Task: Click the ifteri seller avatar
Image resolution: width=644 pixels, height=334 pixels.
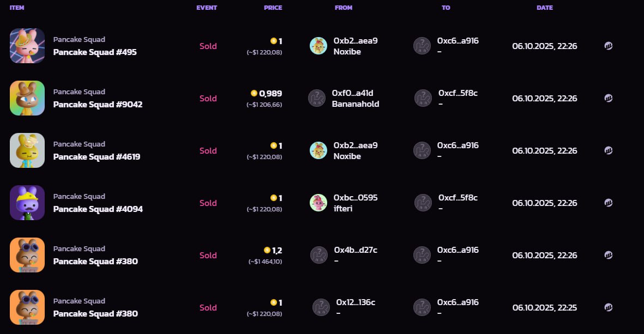Action: pyautogui.click(x=318, y=203)
